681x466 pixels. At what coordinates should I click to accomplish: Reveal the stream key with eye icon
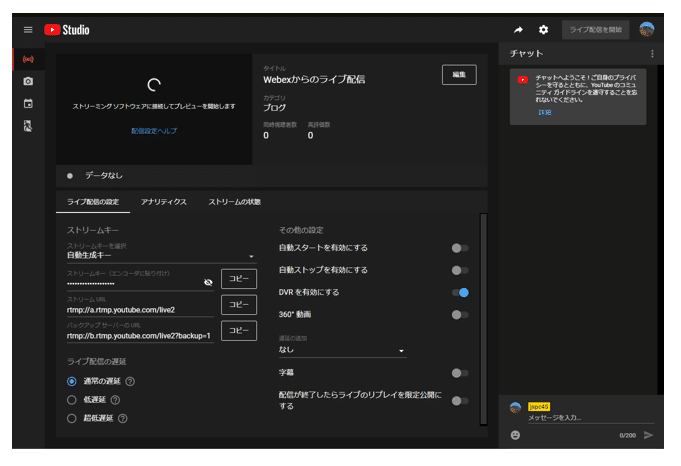(x=208, y=282)
